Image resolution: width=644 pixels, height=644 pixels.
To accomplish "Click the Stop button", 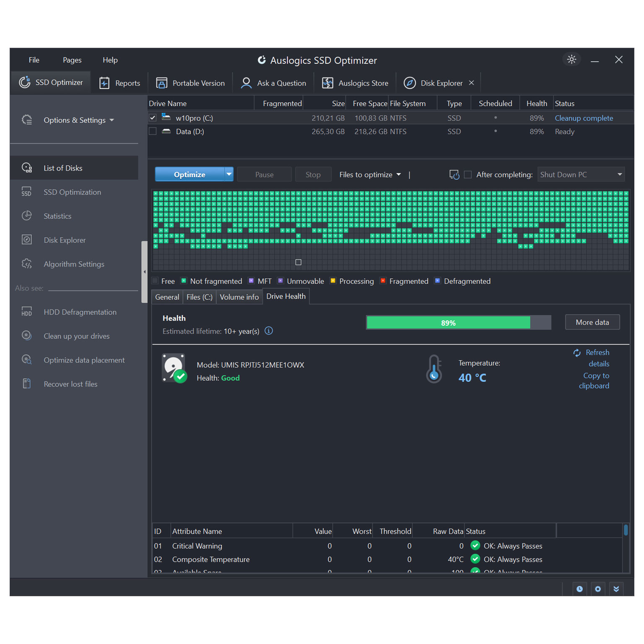I will 313,174.
